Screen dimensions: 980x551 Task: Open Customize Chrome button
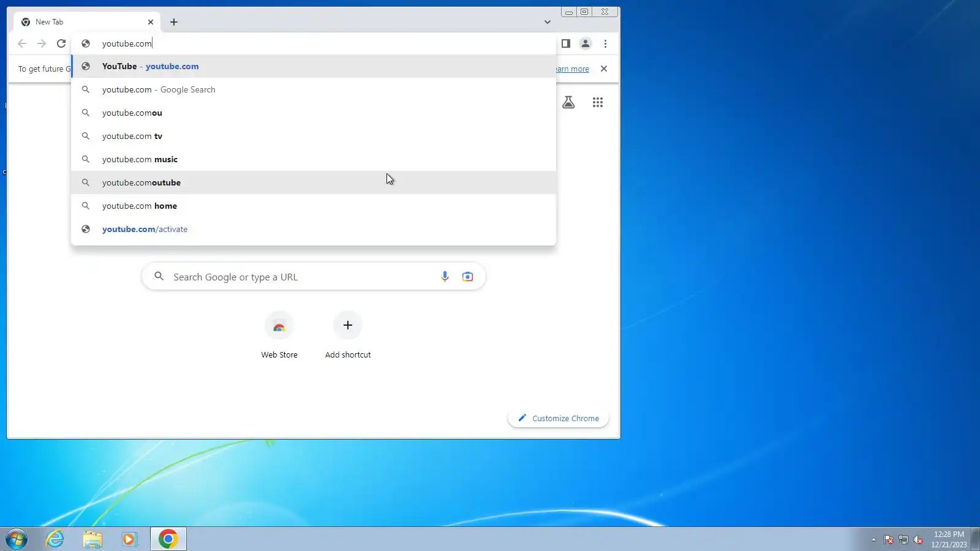[x=558, y=418]
